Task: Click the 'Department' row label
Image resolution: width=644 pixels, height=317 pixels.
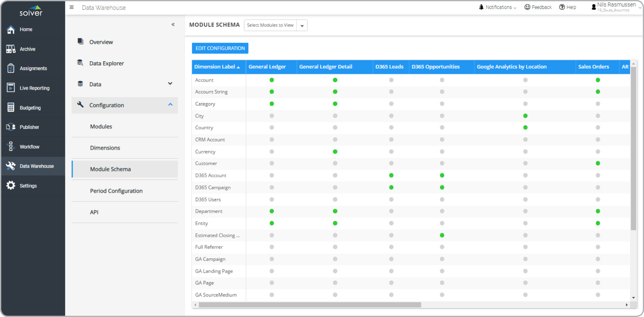Action: click(209, 211)
